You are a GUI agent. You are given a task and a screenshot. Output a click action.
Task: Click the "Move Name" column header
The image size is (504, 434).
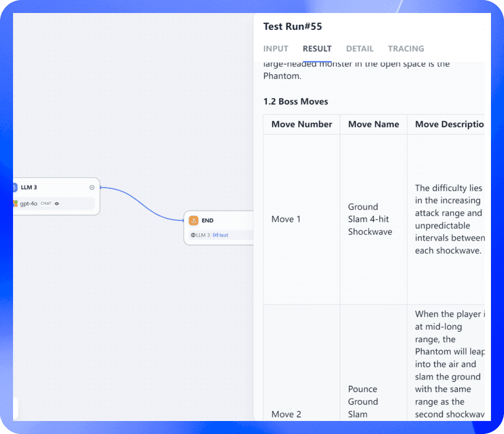click(x=373, y=124)
